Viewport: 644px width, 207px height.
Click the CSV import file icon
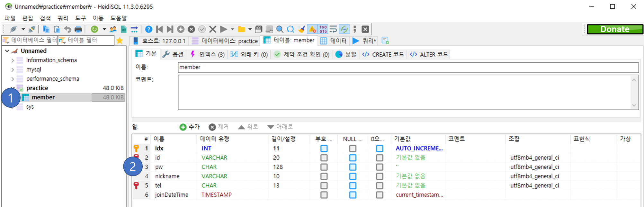123,29
